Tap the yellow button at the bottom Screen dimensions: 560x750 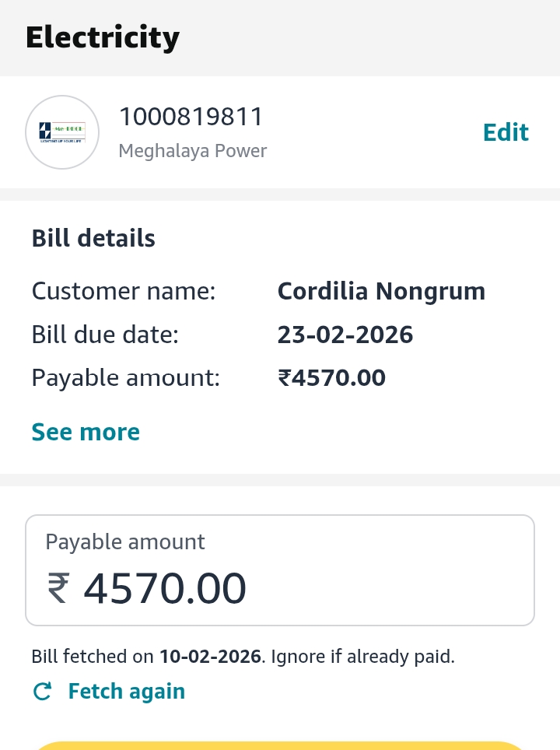click(x=280, y=745)
